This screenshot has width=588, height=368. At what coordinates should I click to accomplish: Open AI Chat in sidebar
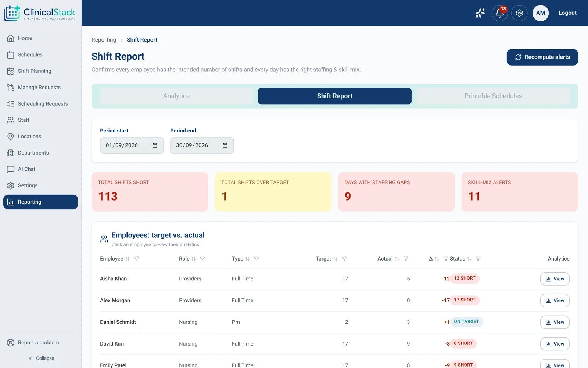[40, 169]
